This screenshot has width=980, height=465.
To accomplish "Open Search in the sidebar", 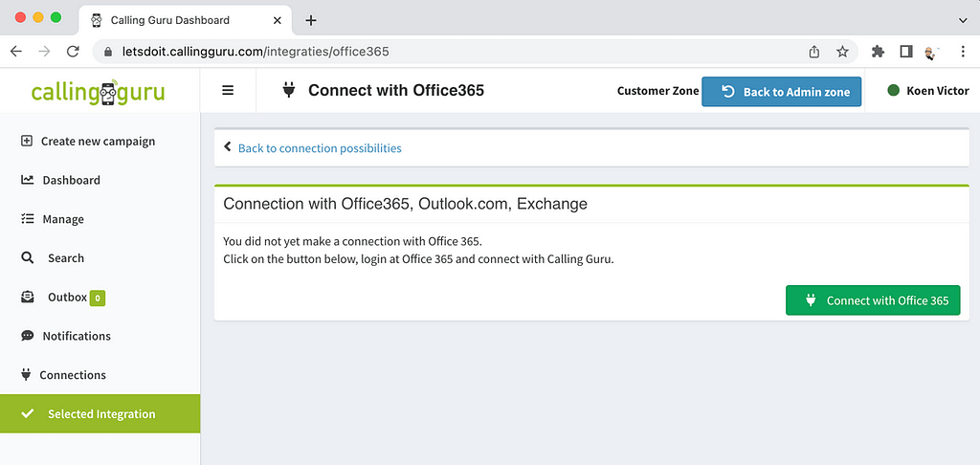I will (x=100, y=258).
